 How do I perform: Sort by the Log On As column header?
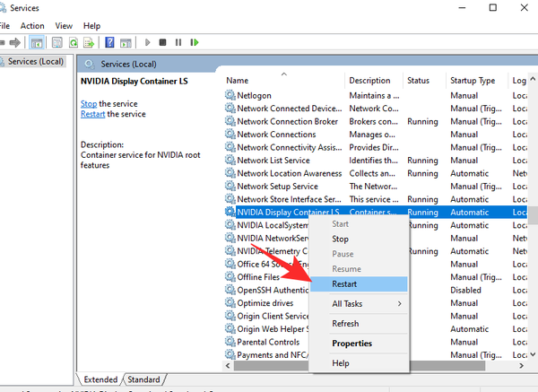pyautogui.click(x=519, y=81)
